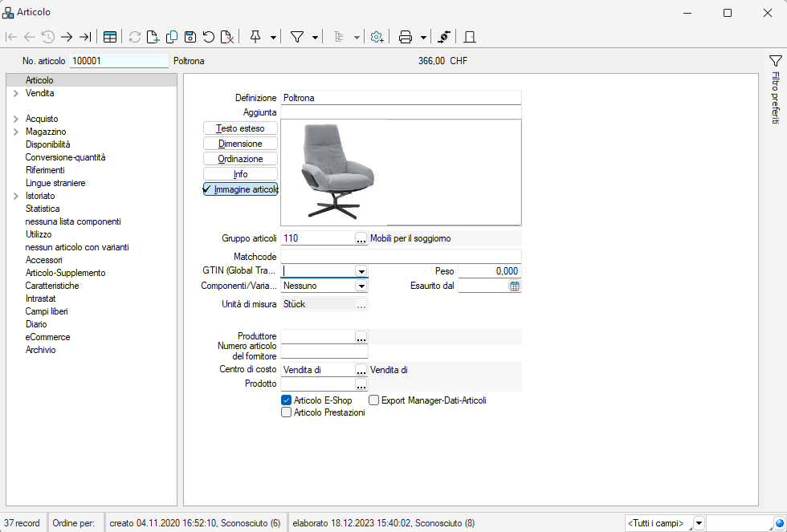The image size is (787, 532).
Task: Click the pin icon in toolbar
Action: [x=255, y=37]
